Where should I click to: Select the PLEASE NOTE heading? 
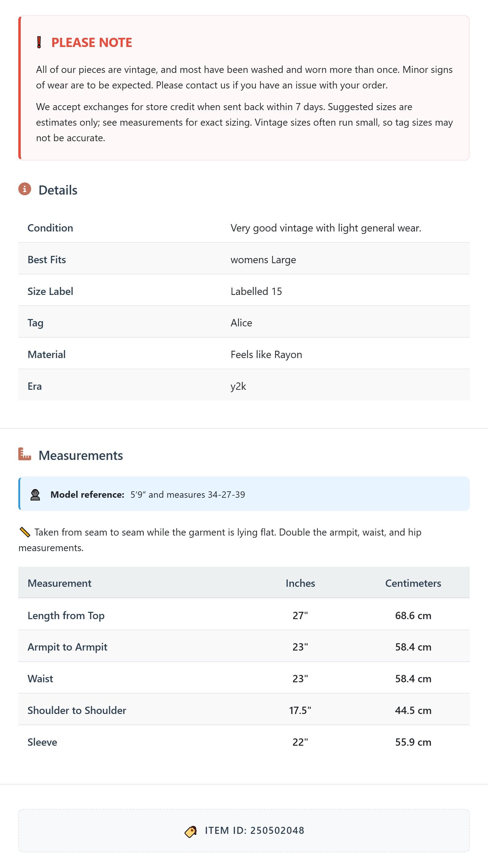pyautogui.click(x=92, y=42)
